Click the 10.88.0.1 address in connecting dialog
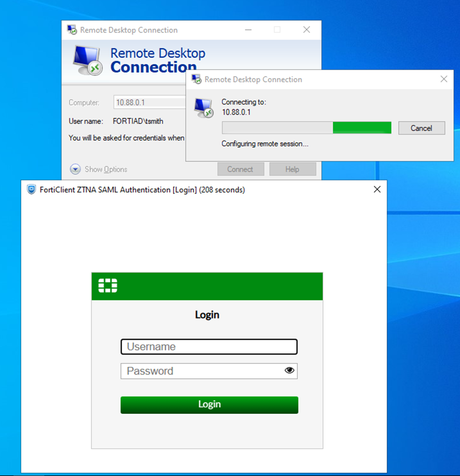This screenshot has height=476, width=460. (236, 112)
